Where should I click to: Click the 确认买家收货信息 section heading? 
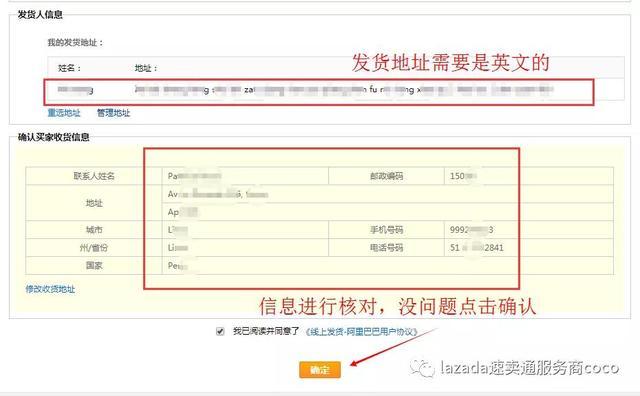tap(53, 137)
